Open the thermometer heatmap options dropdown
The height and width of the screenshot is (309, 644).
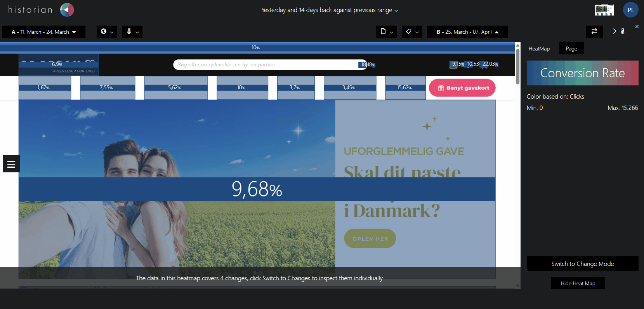coord(132,32)
